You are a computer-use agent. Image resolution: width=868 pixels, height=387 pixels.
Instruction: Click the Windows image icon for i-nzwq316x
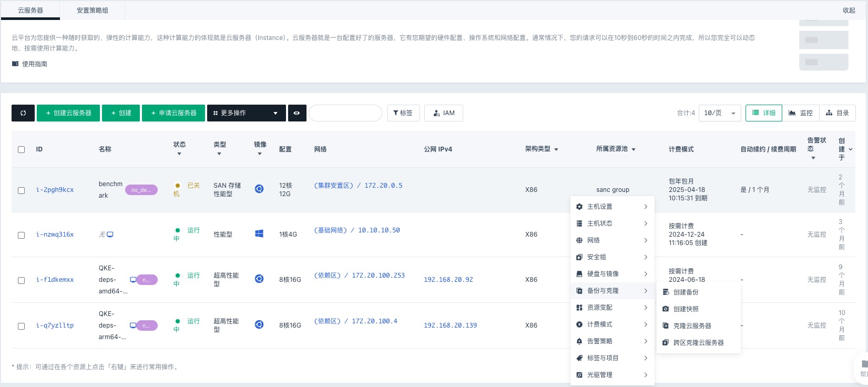pos(259,234)
